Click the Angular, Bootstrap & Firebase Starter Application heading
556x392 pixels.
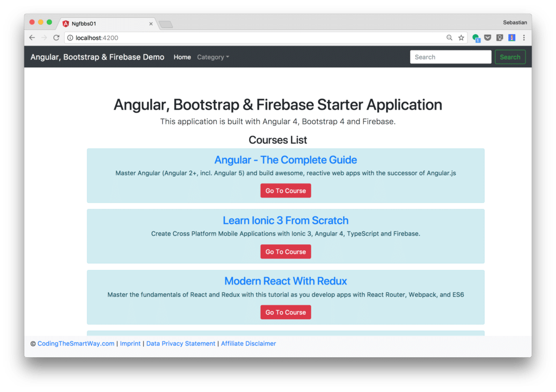tap(277, 105)
